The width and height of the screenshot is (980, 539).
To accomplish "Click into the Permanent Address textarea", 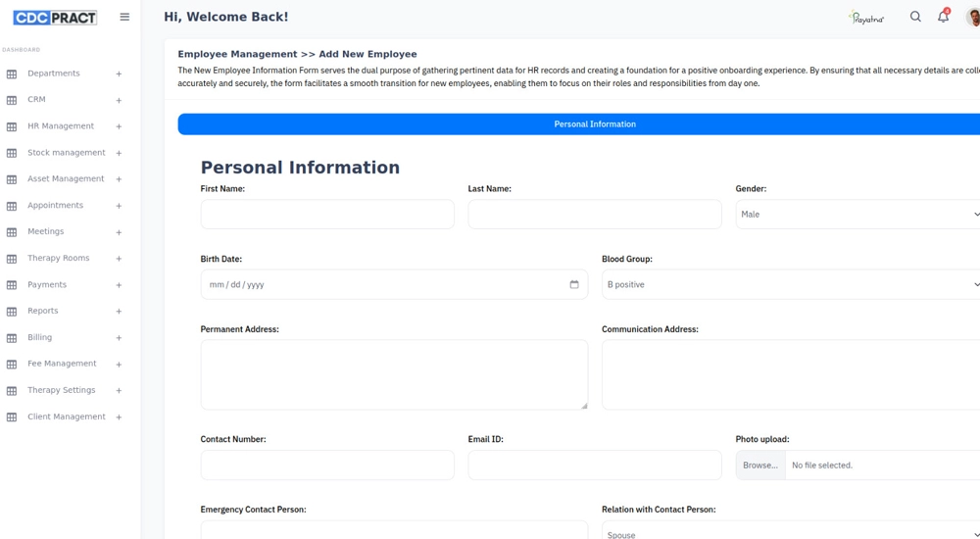I will tap(394, 374).
